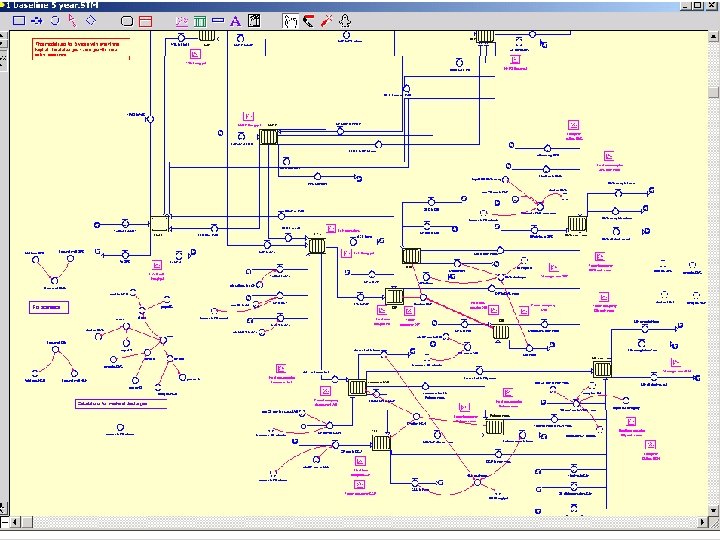Select the green Table Pad tool
The height and width of the screenshot is (540, 720).
point(200,21)
